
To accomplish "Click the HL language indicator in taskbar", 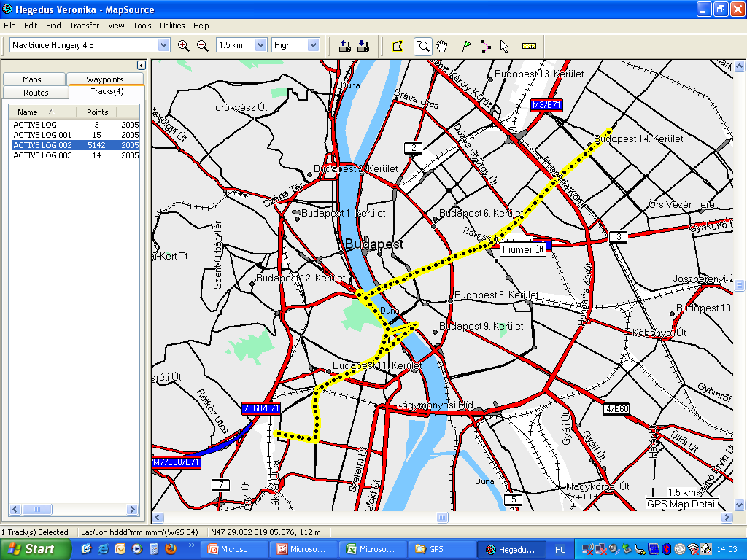I will pyautogui.click(x=560, y=550).
